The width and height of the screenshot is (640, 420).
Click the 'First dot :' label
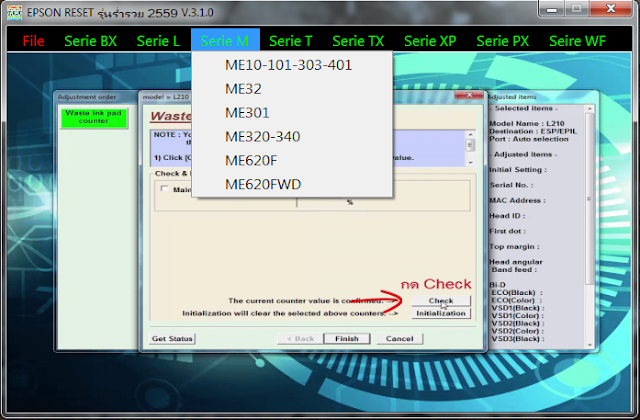pos(507,231)
